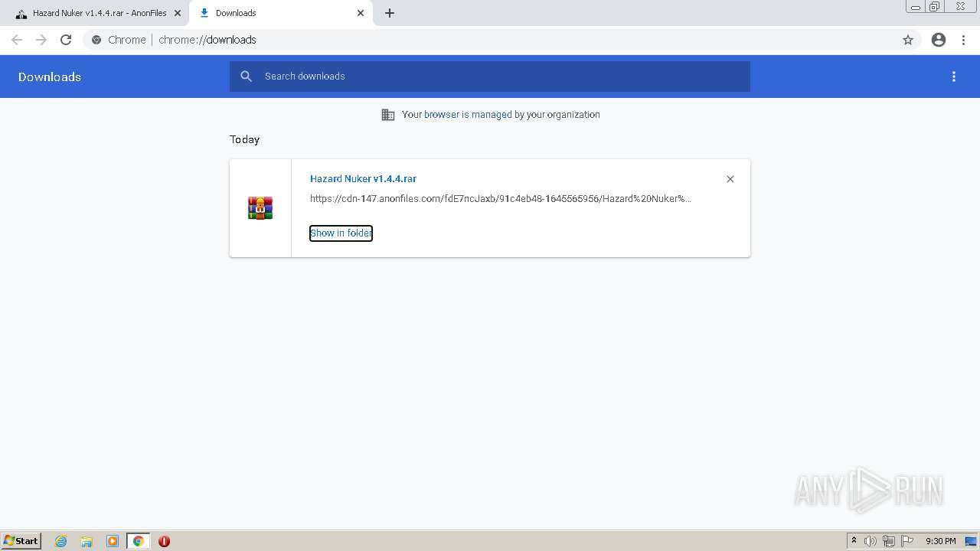
Task: Open the Chrome profile avatar
Action: click(939, 40)
